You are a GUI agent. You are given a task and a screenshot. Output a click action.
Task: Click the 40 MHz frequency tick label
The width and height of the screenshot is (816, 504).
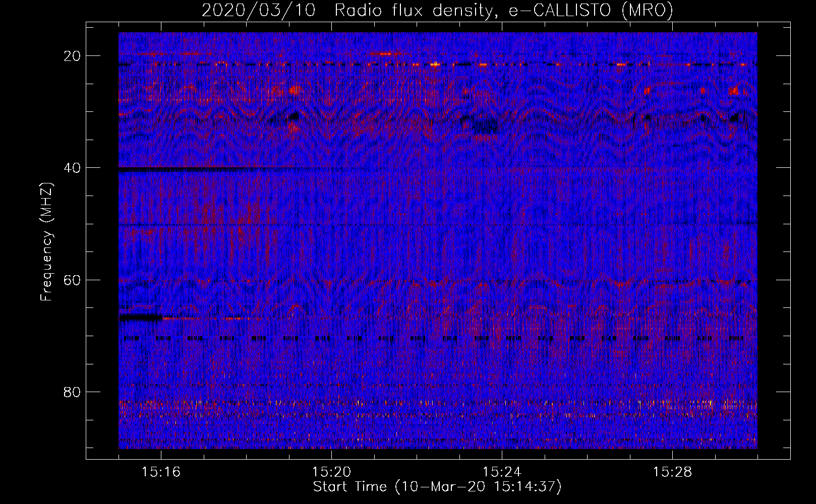point(73,168)
